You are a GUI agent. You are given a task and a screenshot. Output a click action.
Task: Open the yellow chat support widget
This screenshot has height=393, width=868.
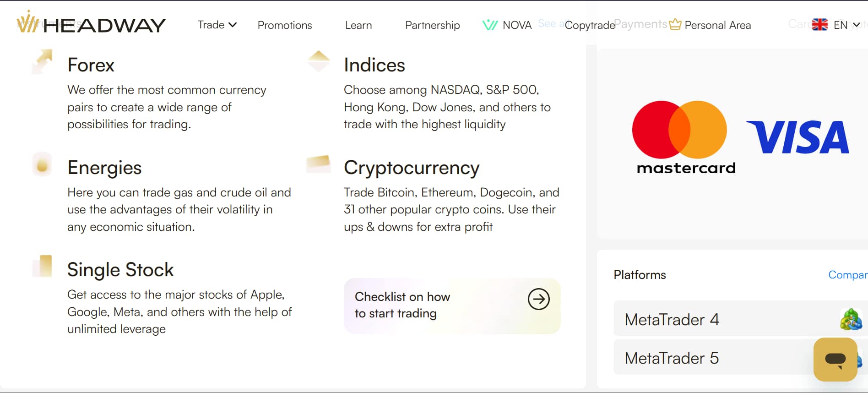coord(835,360)
